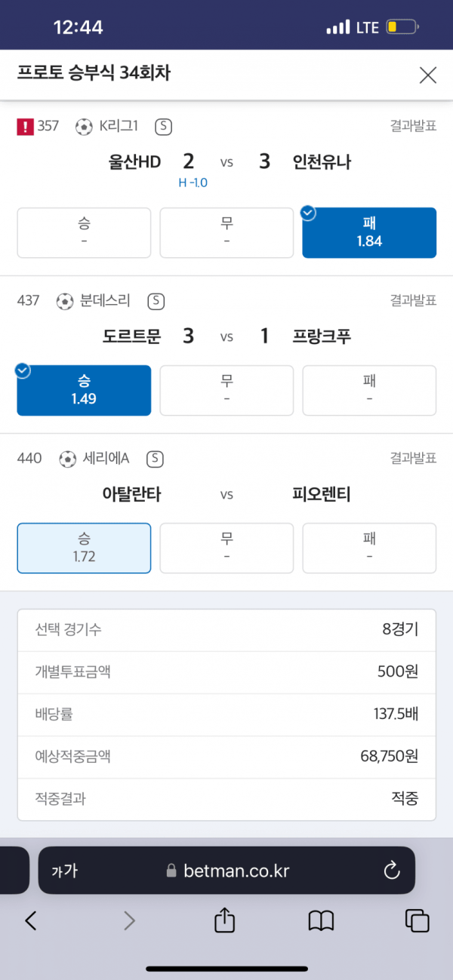
Task: Select 승 for 울산HD vs 인천유나
Action: (x=84, y=232)
